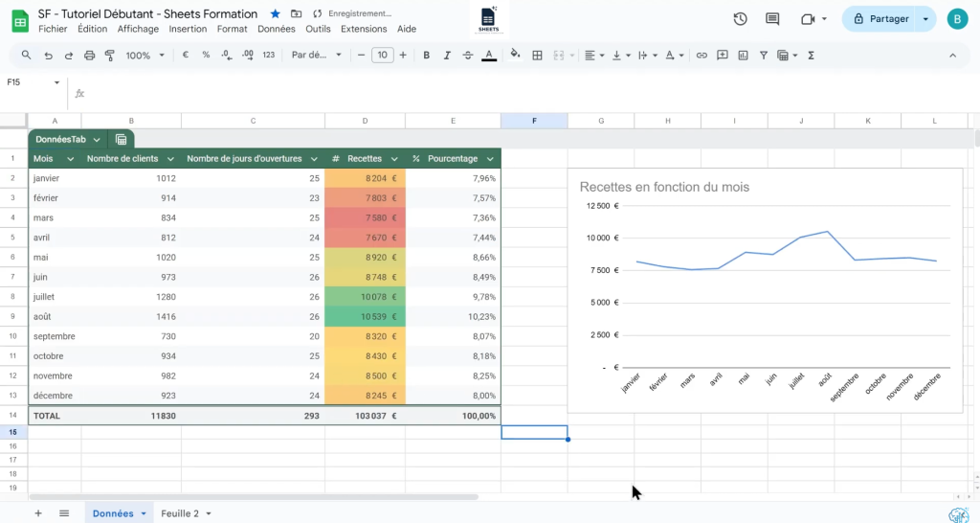Open the Données menu

[277, 29]
